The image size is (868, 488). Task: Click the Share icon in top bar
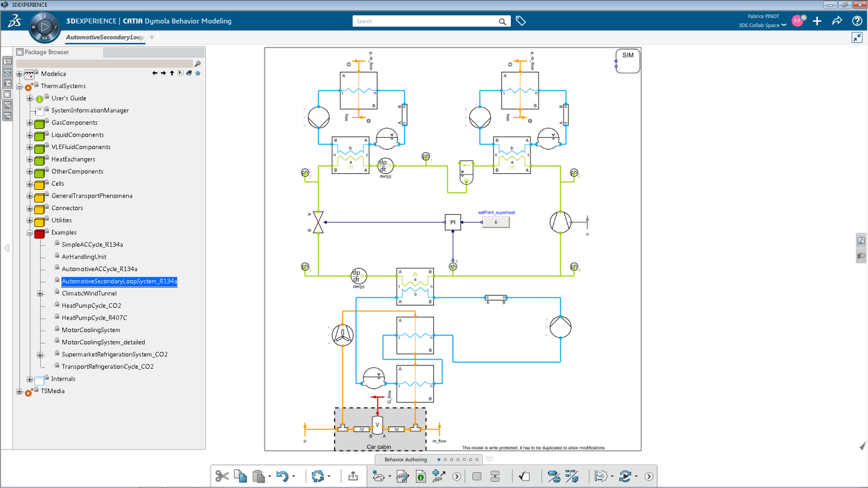click(837, 21)
